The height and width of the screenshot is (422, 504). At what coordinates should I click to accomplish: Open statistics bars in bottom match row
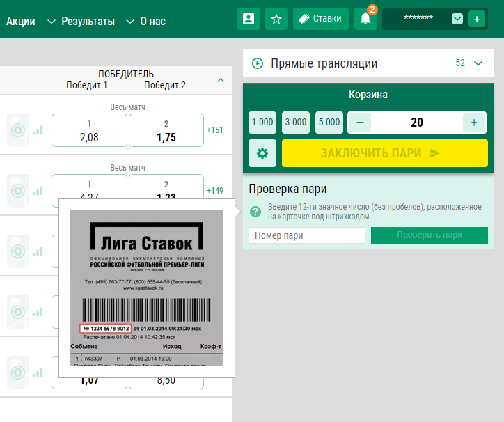pyautogui.click(x=38, y=373)
